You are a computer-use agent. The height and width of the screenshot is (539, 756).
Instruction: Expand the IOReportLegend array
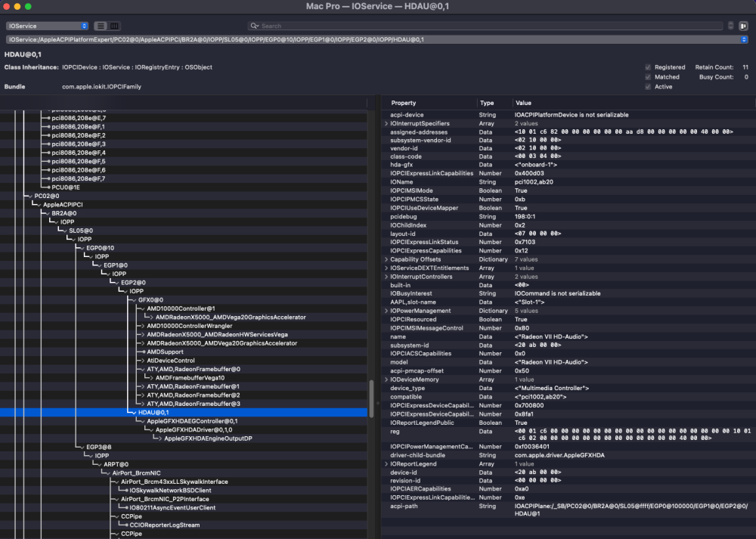[386, 464]
